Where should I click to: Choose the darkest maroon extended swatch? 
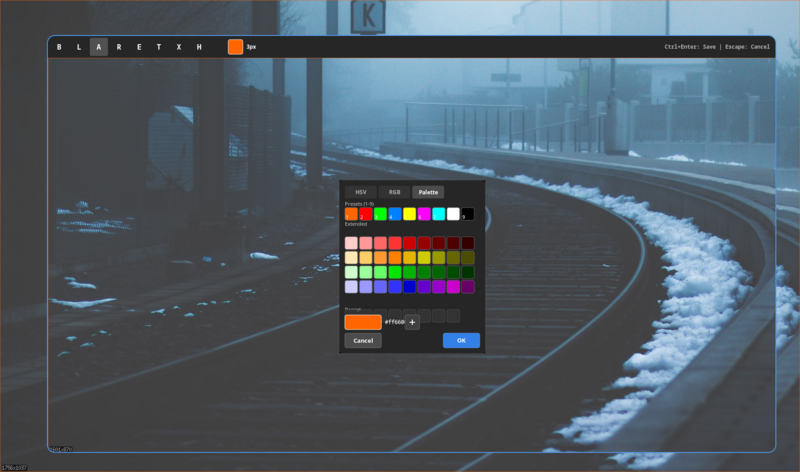click(468, 243)
